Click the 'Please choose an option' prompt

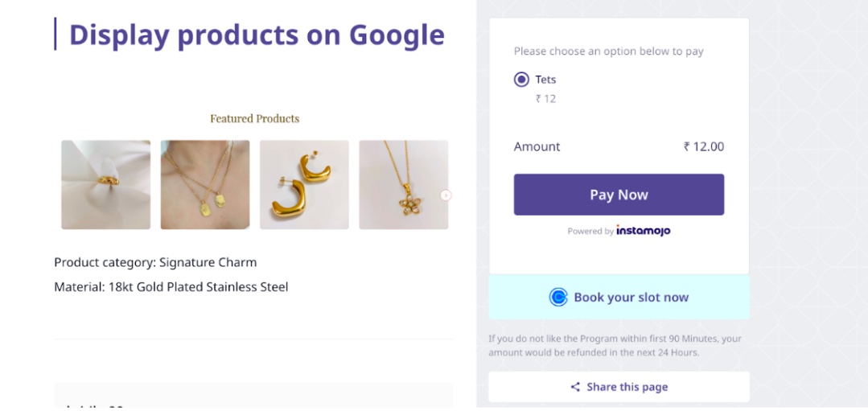[x=608, y=51]
